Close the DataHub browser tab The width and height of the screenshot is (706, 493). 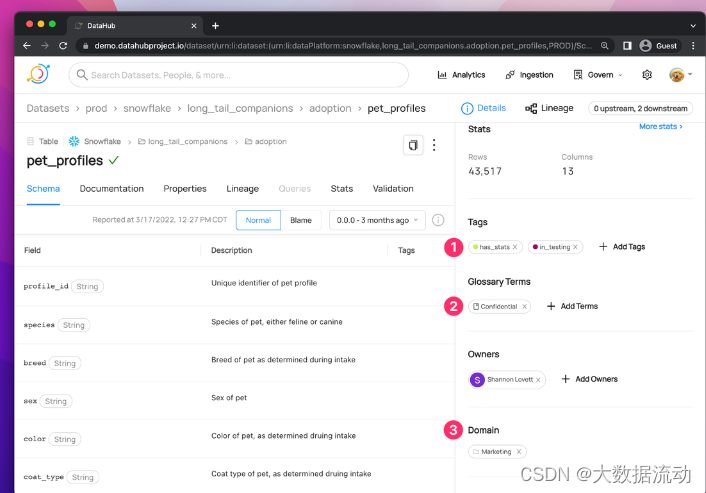[194, 26]
